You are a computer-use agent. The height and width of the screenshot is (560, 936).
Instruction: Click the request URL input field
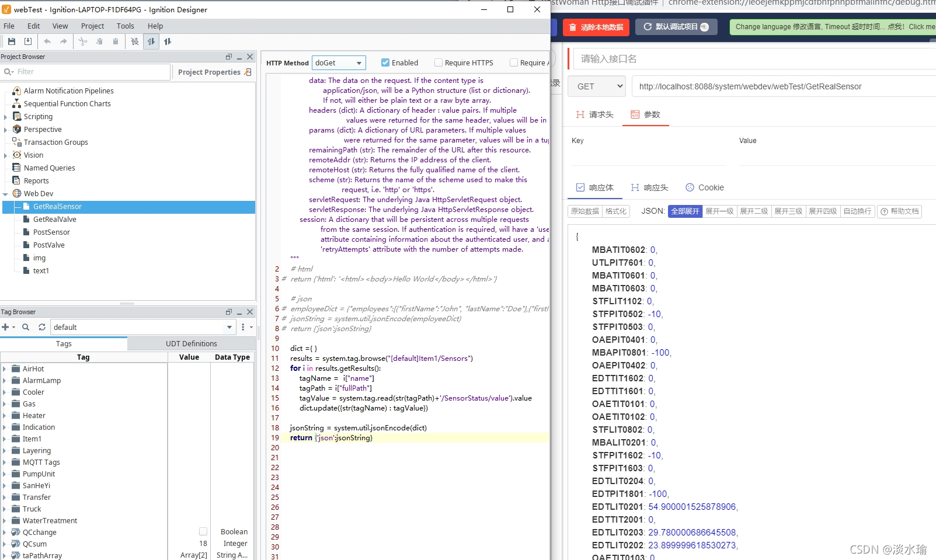point(784,86)
